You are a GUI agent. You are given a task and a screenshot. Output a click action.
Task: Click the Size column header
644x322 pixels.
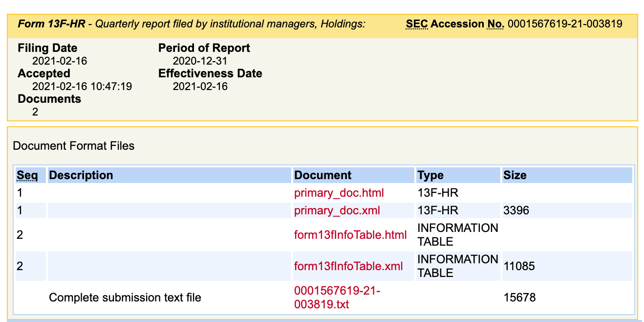pos(515,175)
